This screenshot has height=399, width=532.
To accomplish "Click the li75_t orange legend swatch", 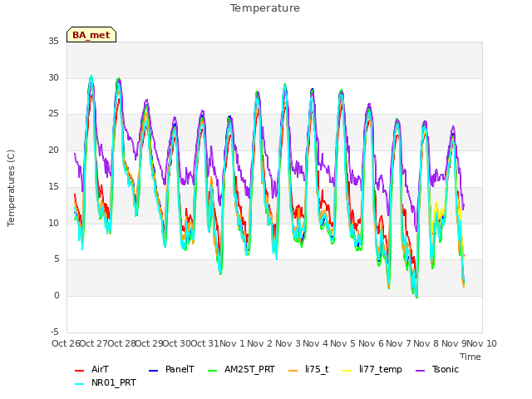I will tap(293, 371).
